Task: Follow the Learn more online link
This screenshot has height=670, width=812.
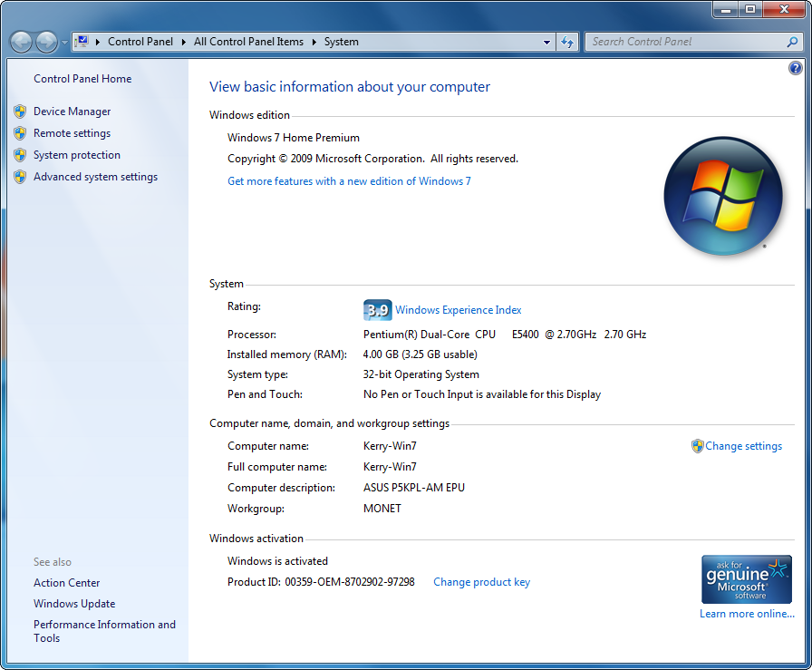Action: (x=747, y=614)
